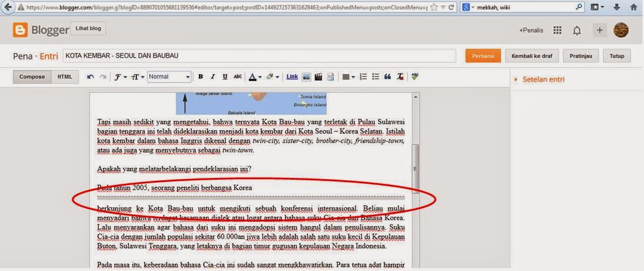Toggle strikethrough formatting
This screenshot has height=271, width=644.
tap(237, 77)
